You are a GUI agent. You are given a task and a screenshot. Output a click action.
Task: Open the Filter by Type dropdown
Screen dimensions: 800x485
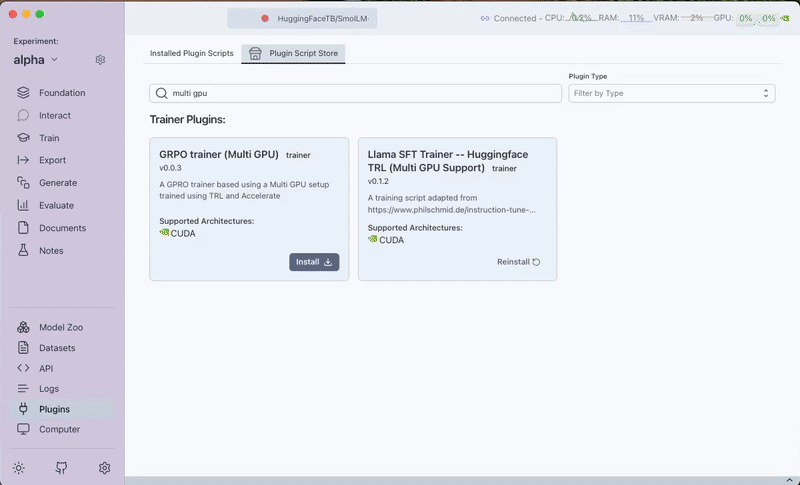point(671,93)
